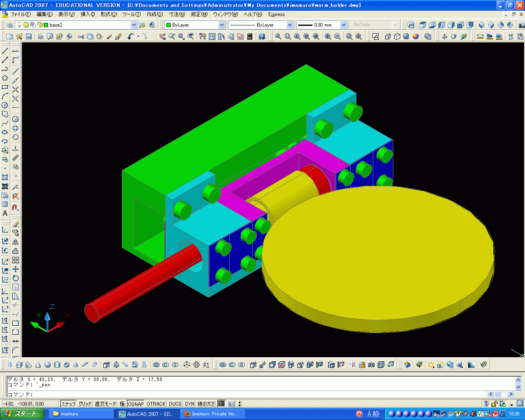
Task: Open the ByLayer linetype dropdown
Action: click(x=290, y=25)
